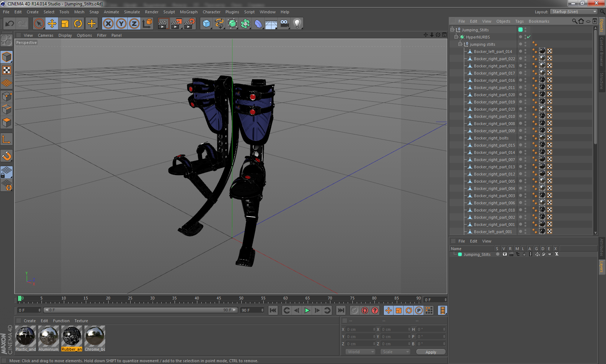Click the Jumping_Stilts layer color swatch

coord(460,254)
